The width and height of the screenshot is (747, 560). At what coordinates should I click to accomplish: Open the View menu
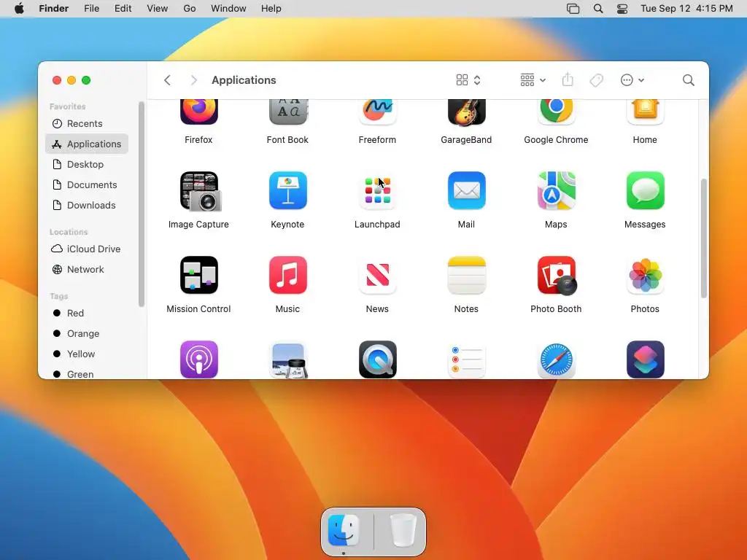(x=158, y=9)
